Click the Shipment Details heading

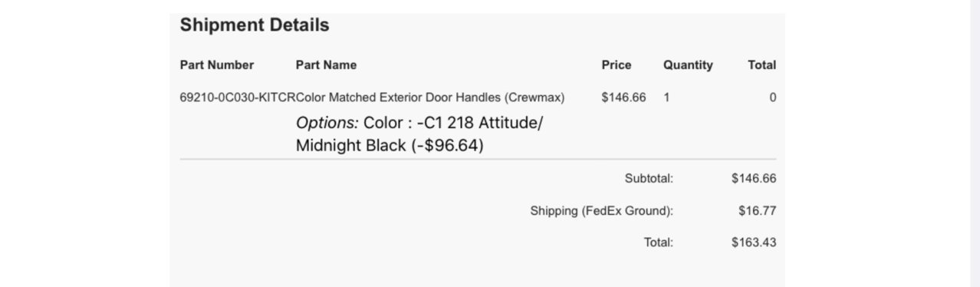tap(255, 25)
